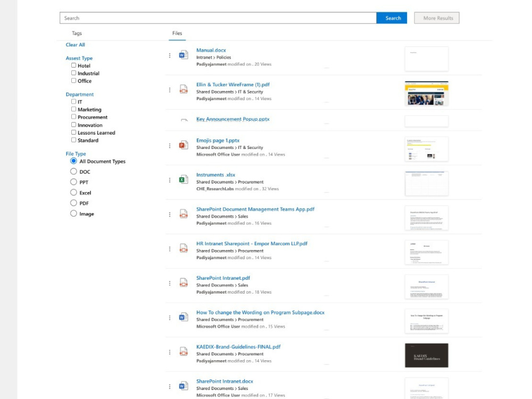The image size is (532, 399).
Task: Open the Instruments .xlsx file link
Action: point(216,174)
